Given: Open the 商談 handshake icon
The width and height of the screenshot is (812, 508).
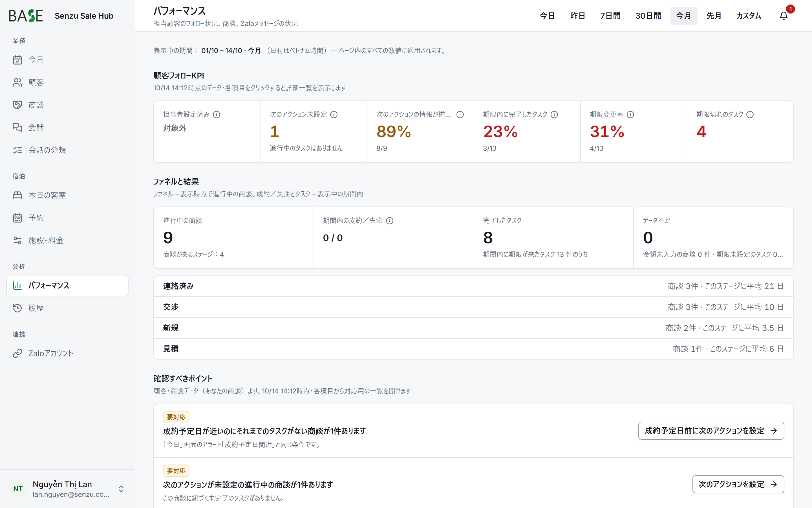Looking at the screenshot, I should coord(17,105).
